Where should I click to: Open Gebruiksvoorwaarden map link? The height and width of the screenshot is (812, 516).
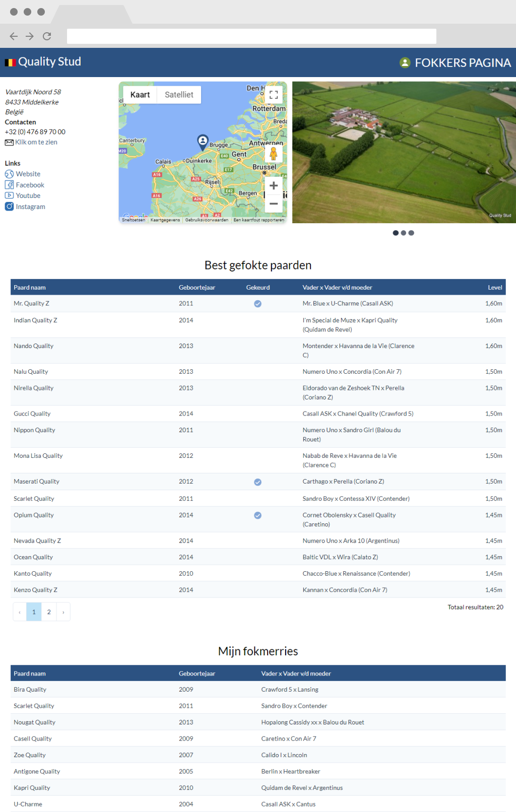(x=207, y=220)
